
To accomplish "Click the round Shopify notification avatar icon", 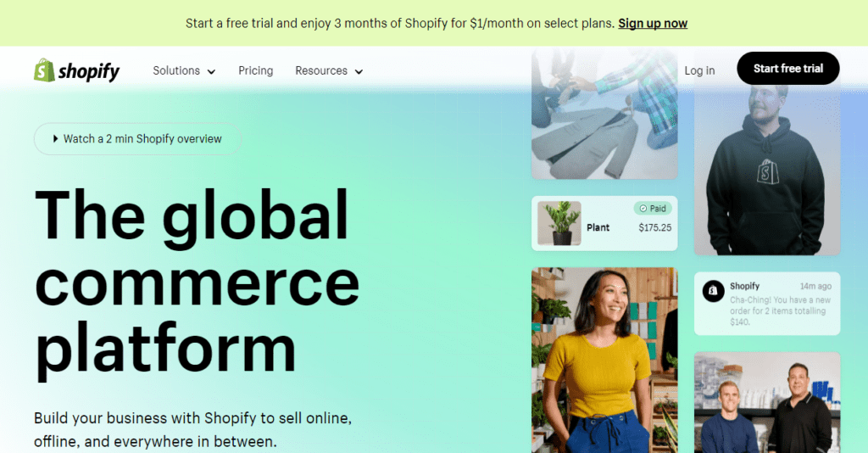I will click(x=713, y=291).
